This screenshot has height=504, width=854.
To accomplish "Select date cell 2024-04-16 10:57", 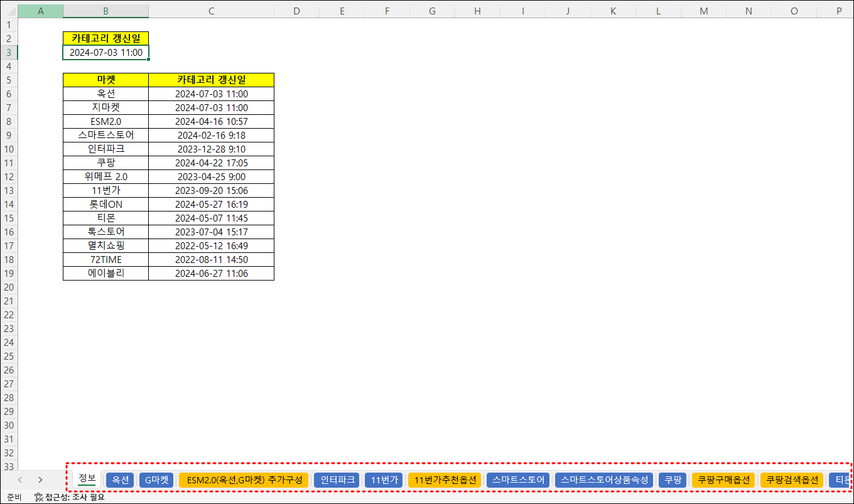I will point(211,121).
